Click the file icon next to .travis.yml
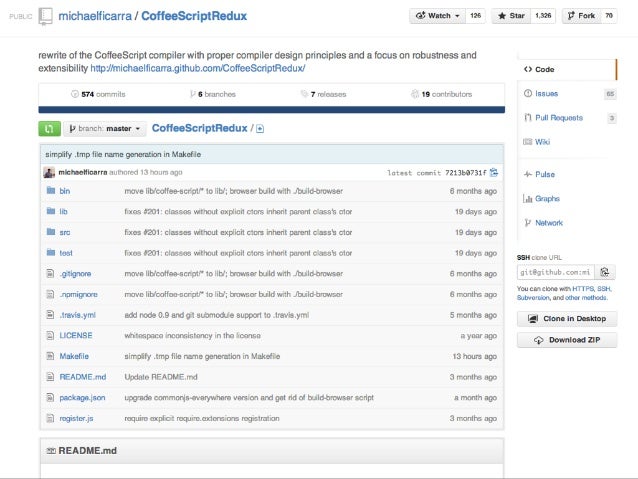This screenshot has width=638, height=479. (x=50, y=315)
